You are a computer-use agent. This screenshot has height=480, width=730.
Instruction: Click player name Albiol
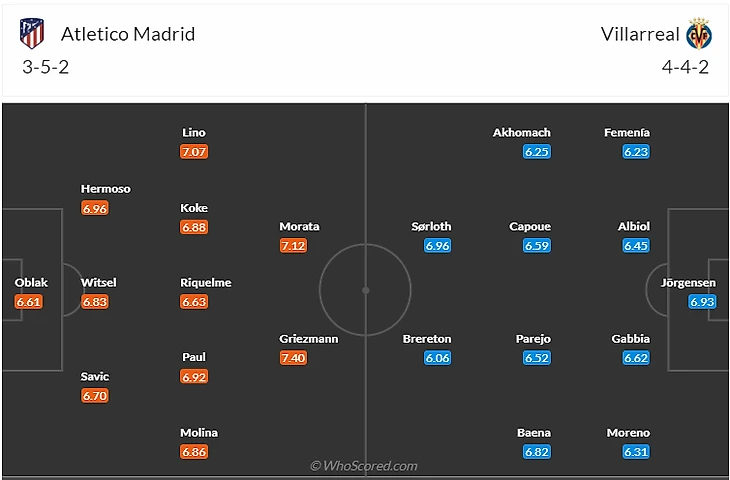coord(634,226)
